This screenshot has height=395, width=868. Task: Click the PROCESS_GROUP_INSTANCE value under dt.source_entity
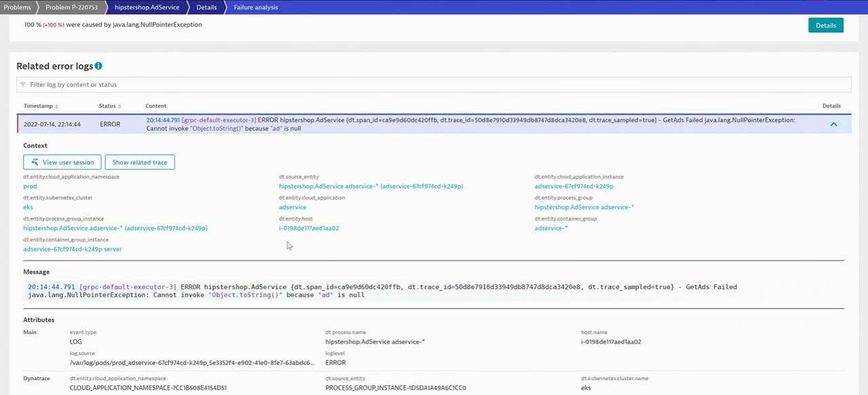pyautogui.click(x=395, y=388)
